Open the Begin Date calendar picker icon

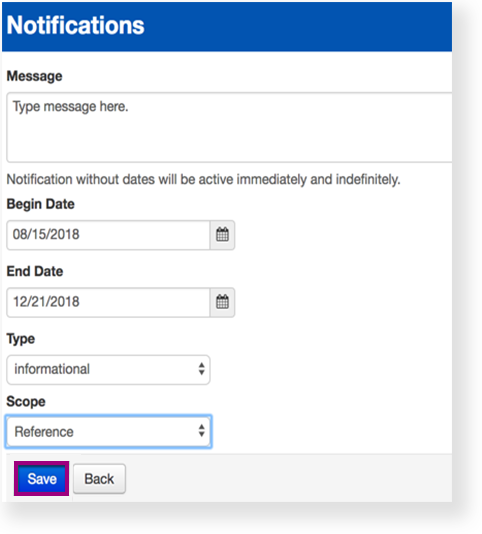[x=222, y=235]
